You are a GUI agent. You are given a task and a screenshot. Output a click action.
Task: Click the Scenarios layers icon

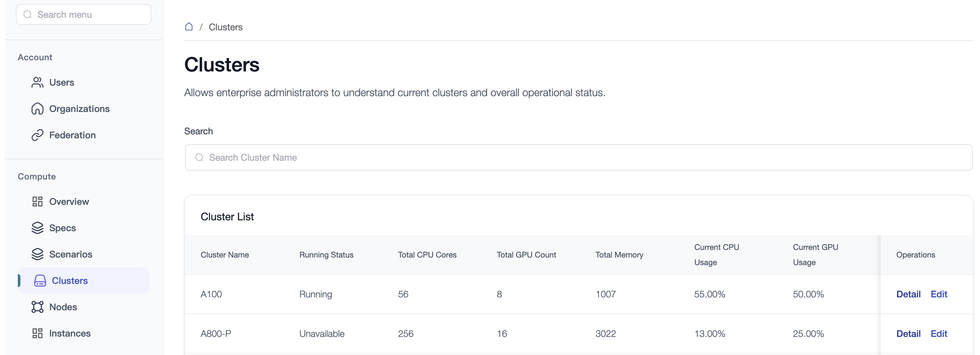[x=37, y=254]
